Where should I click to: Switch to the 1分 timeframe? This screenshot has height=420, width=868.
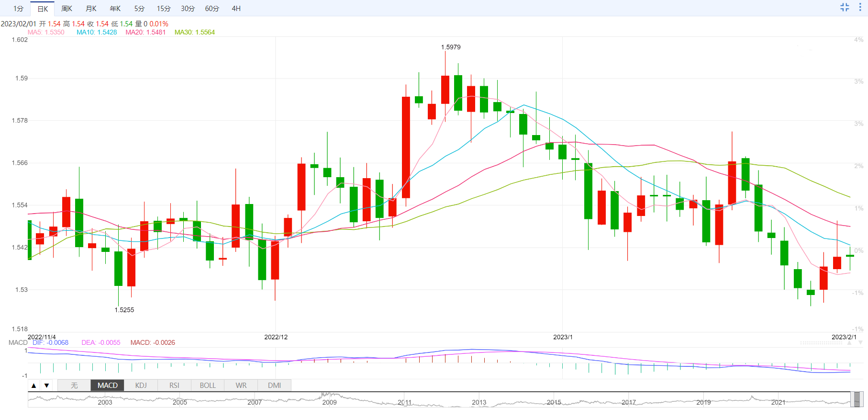(x=19, y=9)
